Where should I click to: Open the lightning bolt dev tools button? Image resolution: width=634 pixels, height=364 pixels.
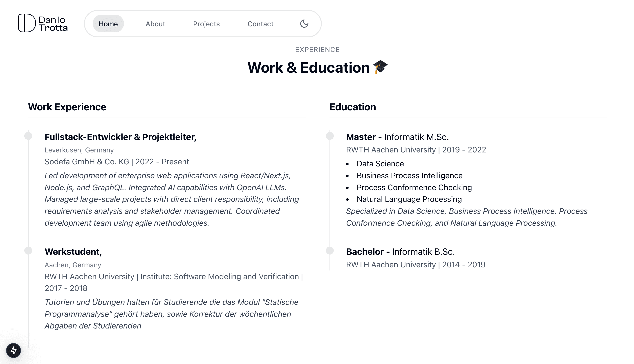pos(13,350)
